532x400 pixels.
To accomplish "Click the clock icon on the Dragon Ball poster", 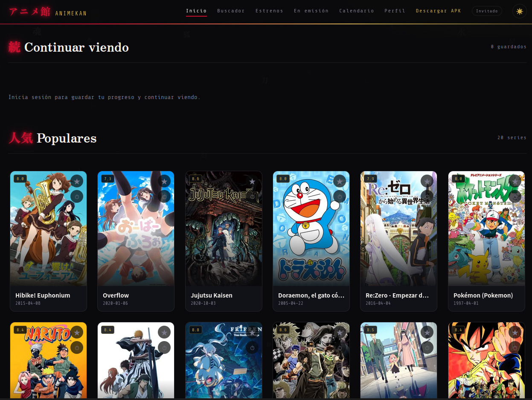I will [515, 347].
